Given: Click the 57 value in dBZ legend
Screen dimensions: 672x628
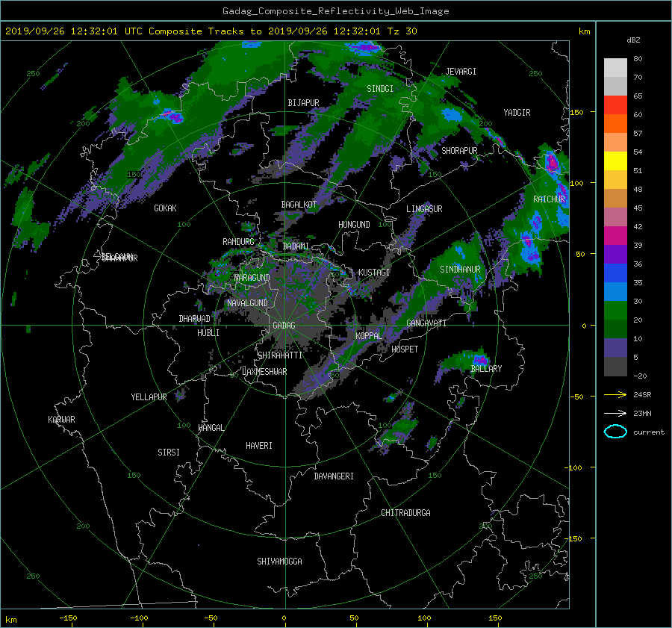Looking at the screenshot, I should click(638, 134).
